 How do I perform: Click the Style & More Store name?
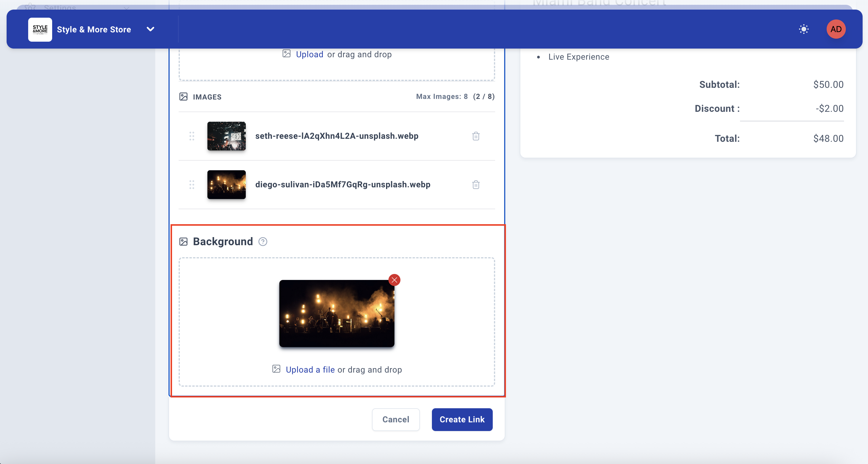[94, 29]
